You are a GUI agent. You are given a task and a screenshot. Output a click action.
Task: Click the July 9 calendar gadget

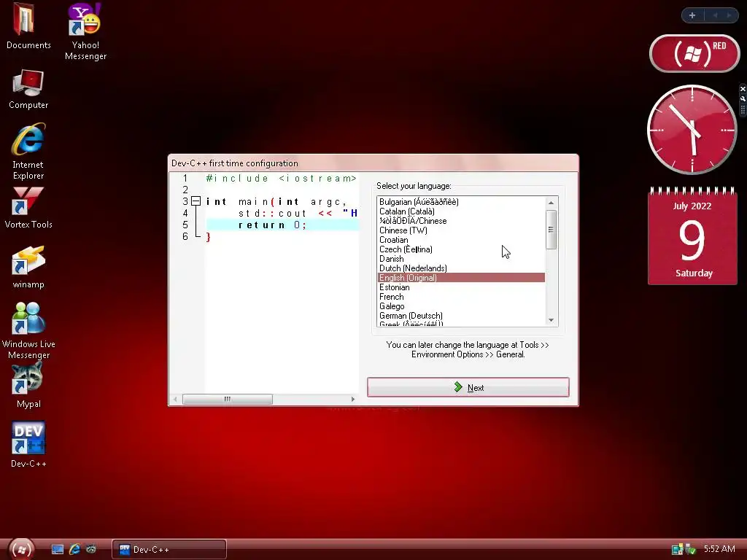693,236
